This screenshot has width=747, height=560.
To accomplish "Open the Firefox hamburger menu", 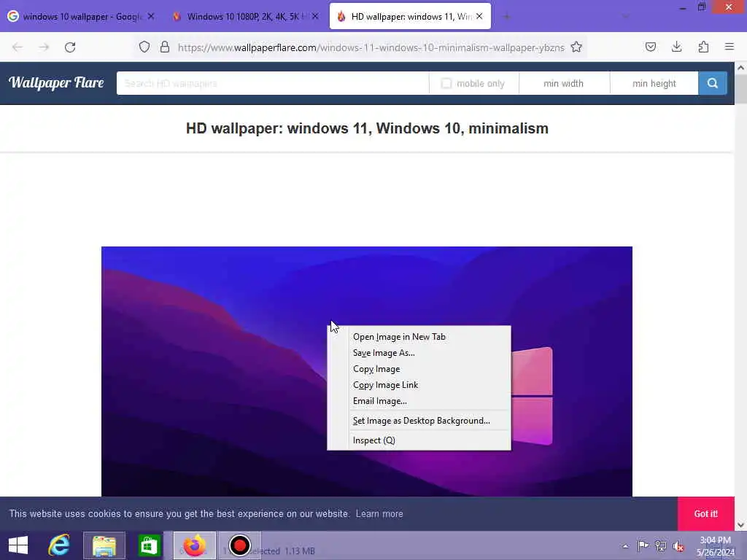I will (x=729, y=47).
